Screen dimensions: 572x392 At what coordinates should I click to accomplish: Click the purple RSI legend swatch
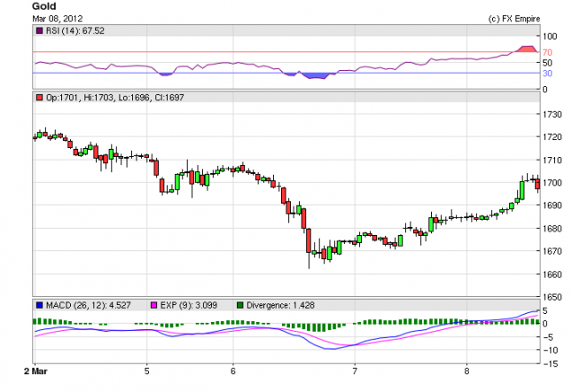point(39,31)
